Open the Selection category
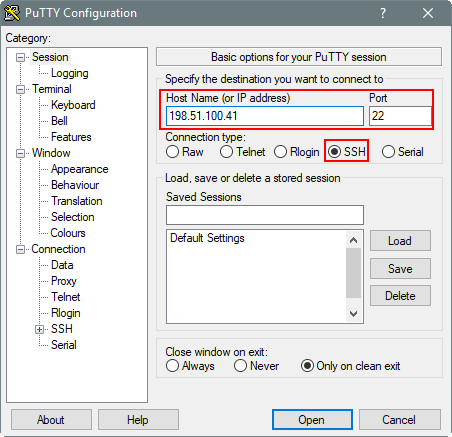 coord(72,217)
